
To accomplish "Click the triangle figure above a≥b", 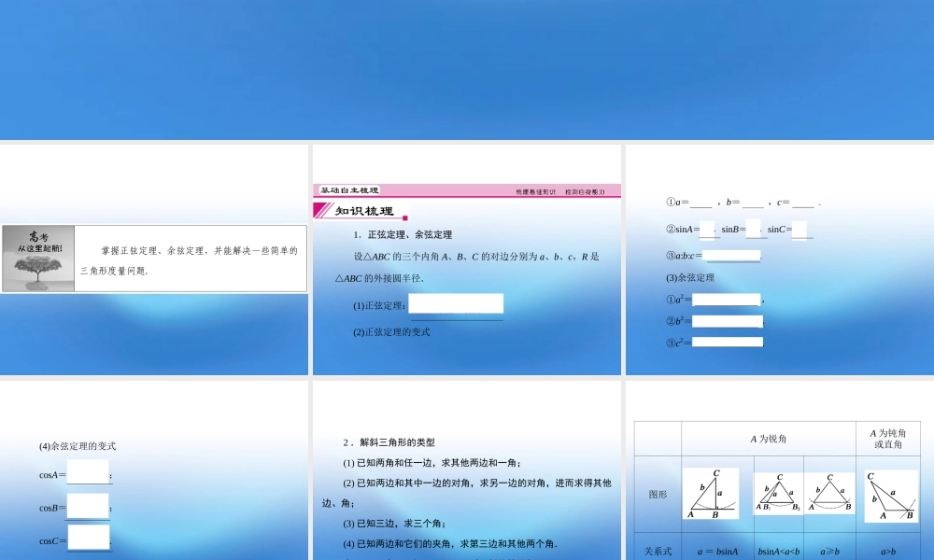I will pyautogui.click(x=829, y=494).
